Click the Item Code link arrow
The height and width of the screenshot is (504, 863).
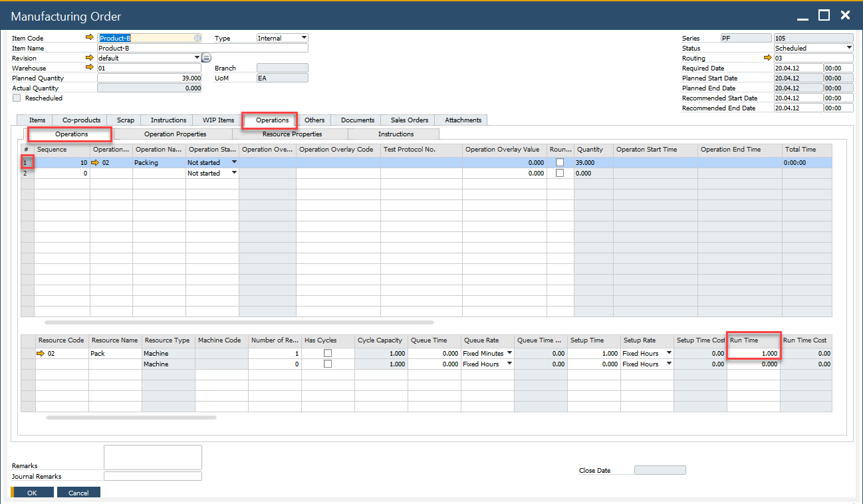[x=90, y=38]
